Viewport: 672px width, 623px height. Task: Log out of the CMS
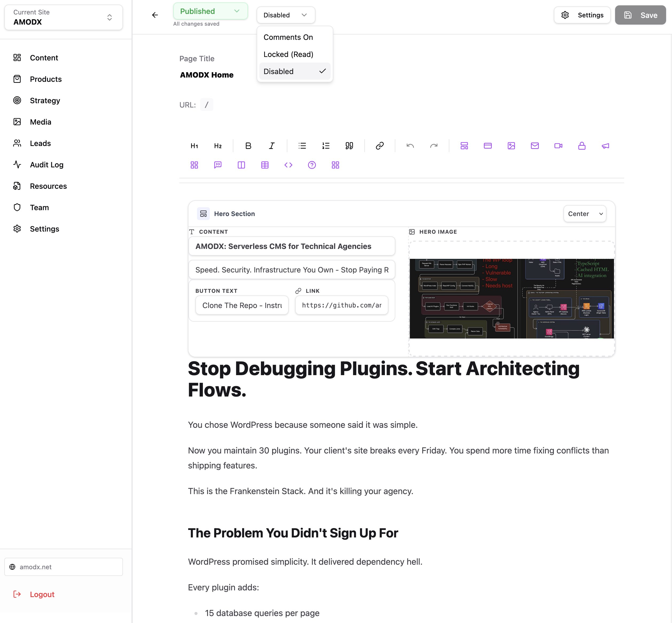[42, 594]
